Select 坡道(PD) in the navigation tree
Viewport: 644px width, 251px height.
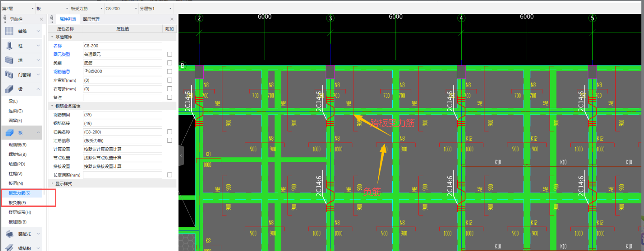17,164
